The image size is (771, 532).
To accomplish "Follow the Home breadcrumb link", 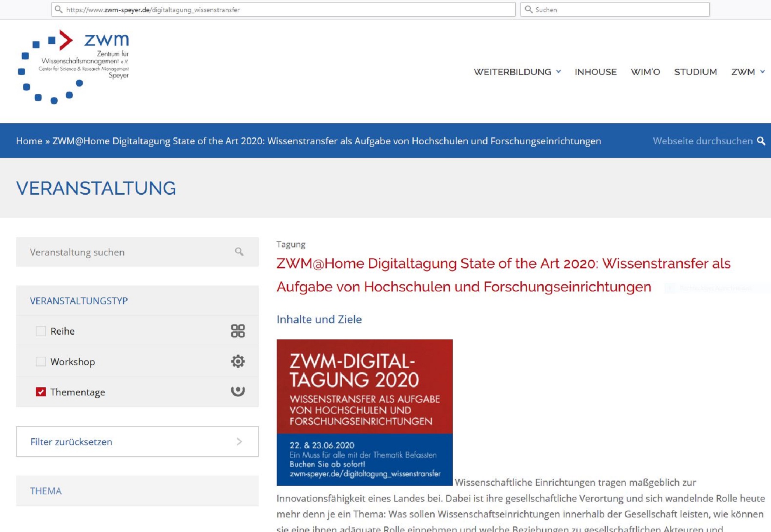I will click(29, 141).
